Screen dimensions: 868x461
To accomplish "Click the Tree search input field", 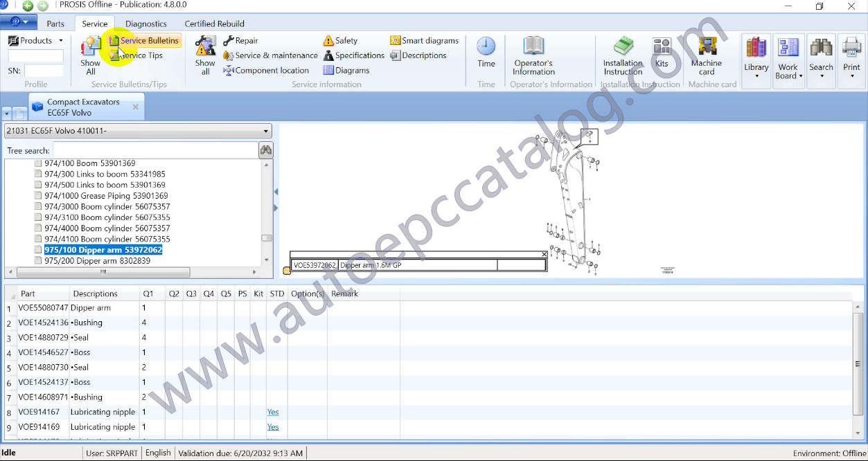I will click(154, 150).
